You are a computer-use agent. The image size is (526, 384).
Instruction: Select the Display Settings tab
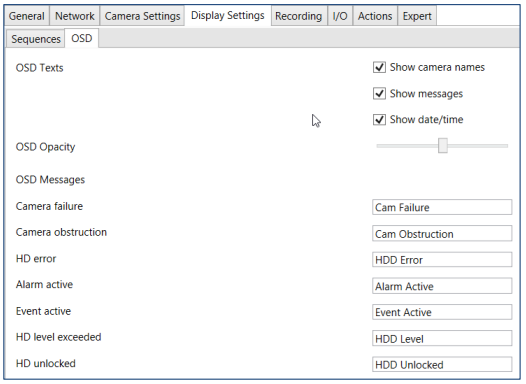point(227,15)
